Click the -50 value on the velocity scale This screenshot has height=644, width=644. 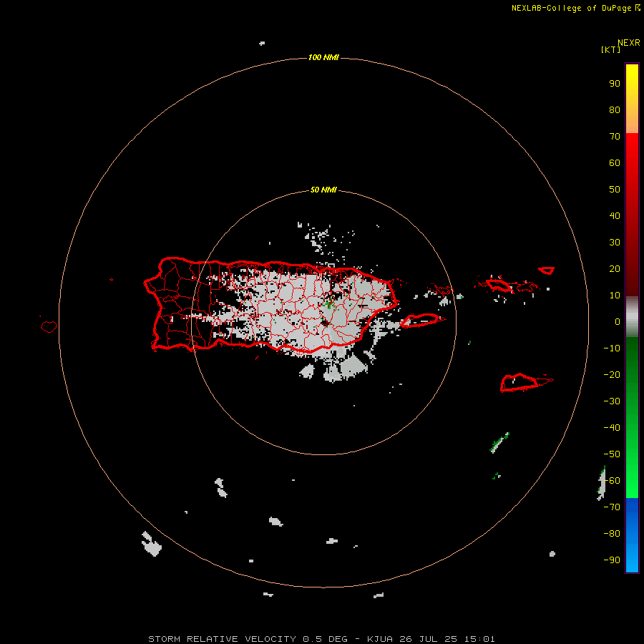(612, 454)
